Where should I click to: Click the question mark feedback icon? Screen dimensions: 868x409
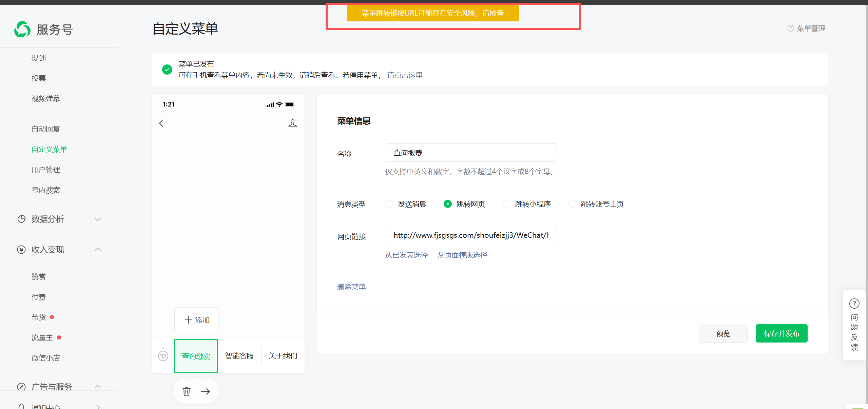854,304
